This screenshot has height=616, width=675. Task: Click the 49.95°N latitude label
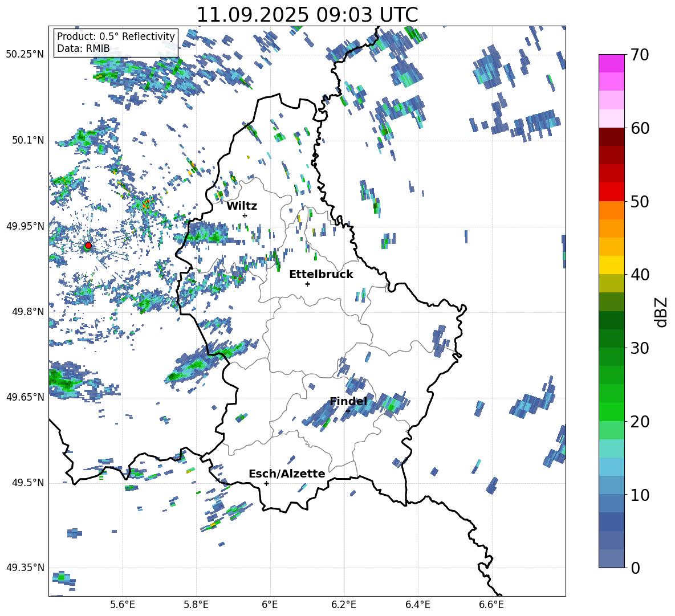point(25,226)
